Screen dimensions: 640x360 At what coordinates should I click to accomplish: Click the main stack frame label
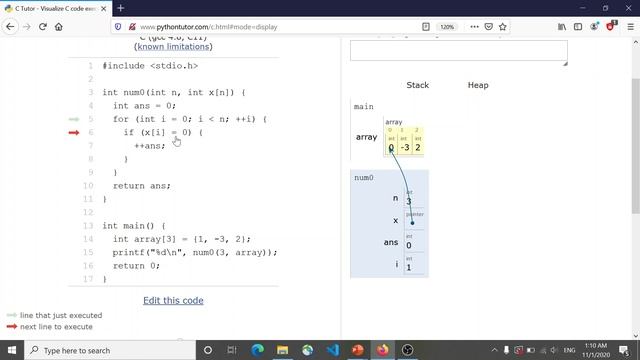tap(364, 107)
